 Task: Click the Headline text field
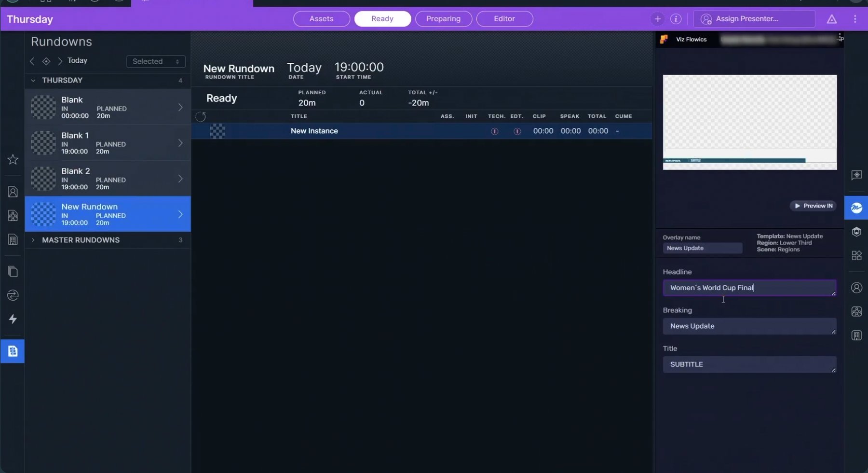pyautogui.click(x=749, y=288)
